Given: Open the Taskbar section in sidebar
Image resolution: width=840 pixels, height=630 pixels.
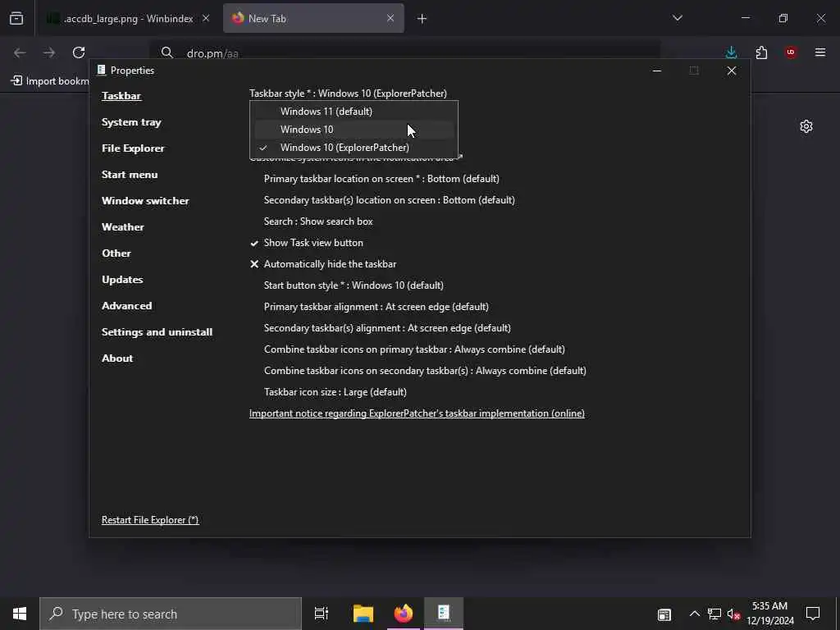Looking at the screenshot, I should (x=121, y=96).
